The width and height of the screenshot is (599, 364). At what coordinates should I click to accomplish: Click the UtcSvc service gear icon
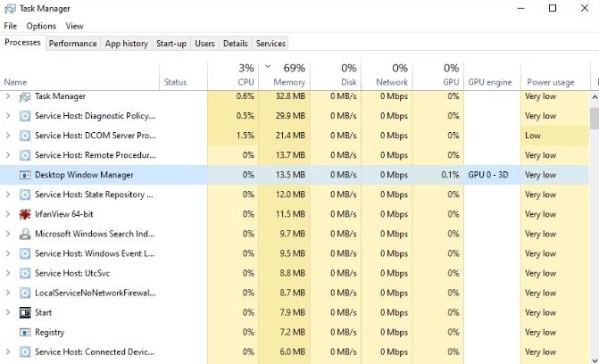(x=25, y=273)
